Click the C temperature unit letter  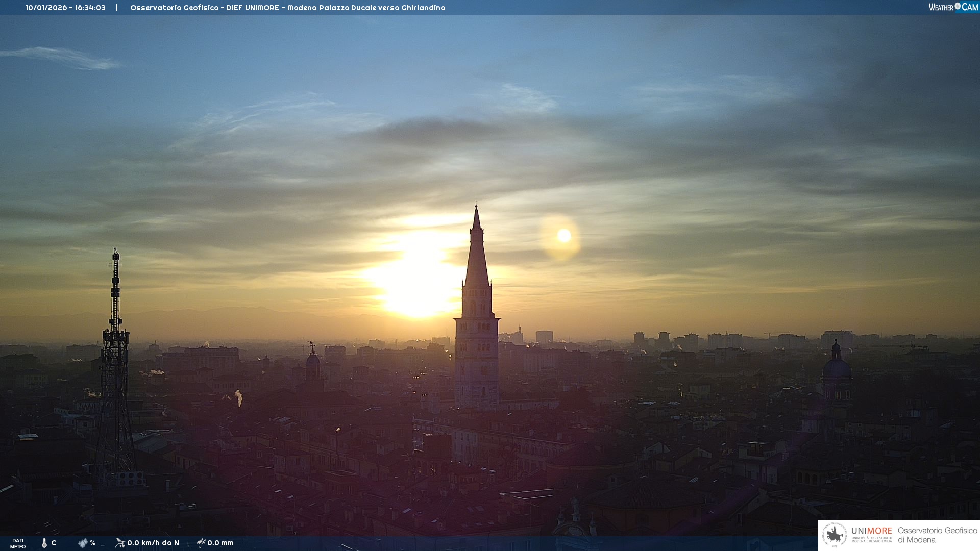pos(54,543)
